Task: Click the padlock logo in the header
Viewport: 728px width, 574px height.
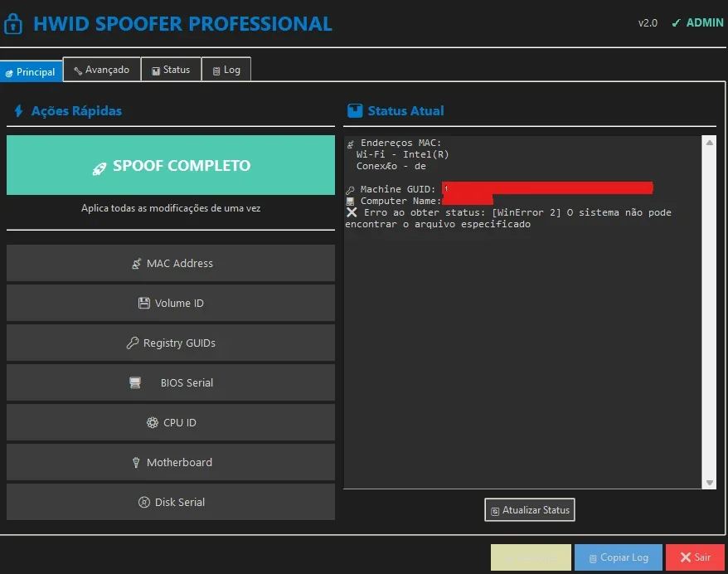Action: (x=13, y=24)
